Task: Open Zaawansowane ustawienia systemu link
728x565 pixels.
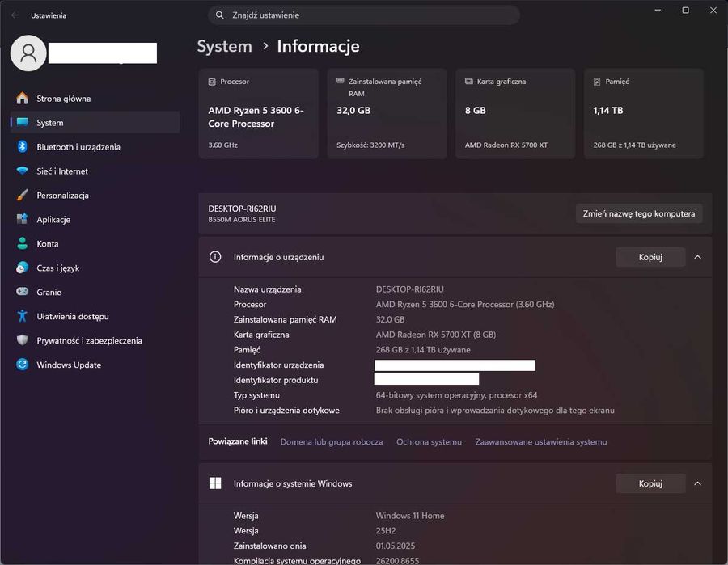Action: point(541,441)
